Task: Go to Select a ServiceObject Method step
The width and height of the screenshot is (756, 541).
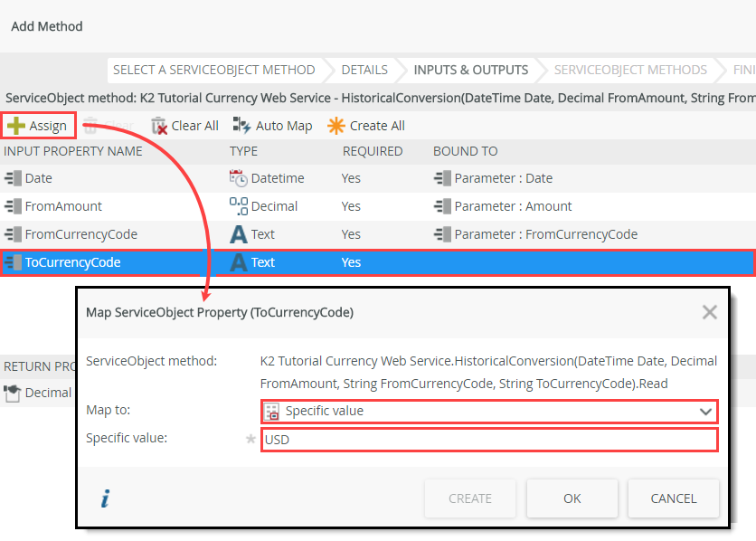Action: 214,70
